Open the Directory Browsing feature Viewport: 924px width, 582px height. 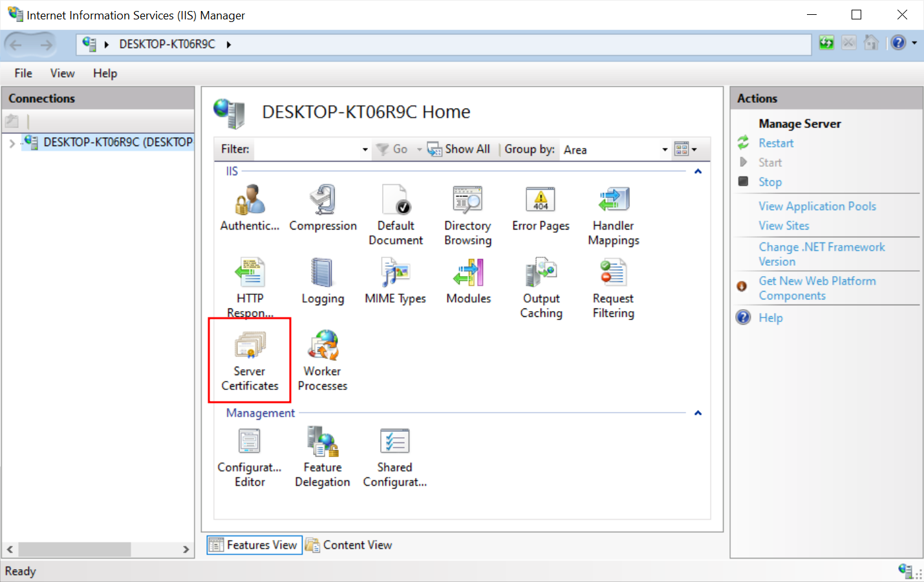468,215
